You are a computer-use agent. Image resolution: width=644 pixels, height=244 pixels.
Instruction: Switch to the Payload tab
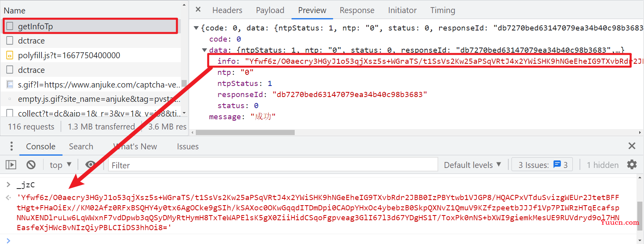270,10
